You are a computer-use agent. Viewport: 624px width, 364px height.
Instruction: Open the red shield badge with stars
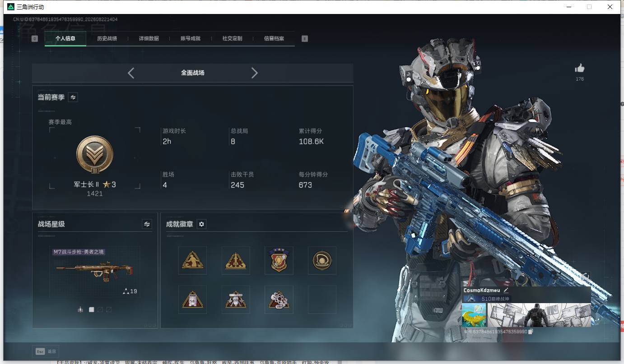tap(279, 260)
